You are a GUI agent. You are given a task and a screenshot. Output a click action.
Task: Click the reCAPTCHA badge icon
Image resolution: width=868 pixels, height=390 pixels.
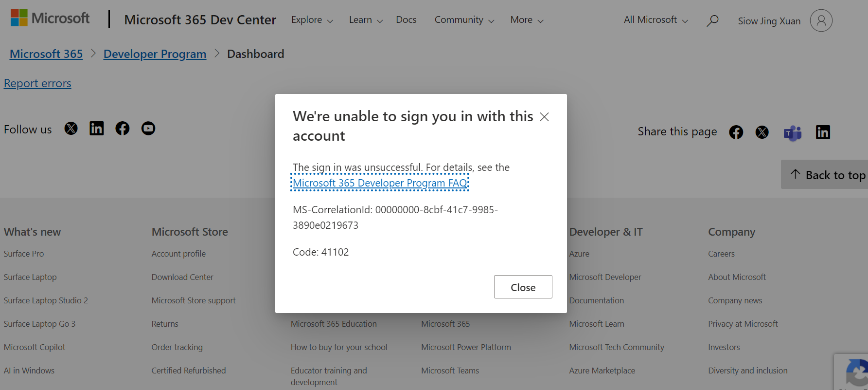coord(856,372)
